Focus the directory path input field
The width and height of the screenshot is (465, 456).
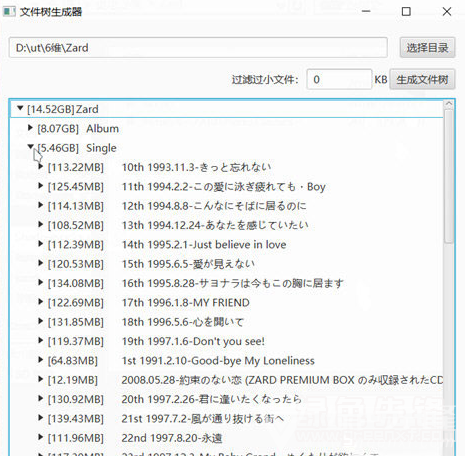pyautogui.click(x=198, y=48)
